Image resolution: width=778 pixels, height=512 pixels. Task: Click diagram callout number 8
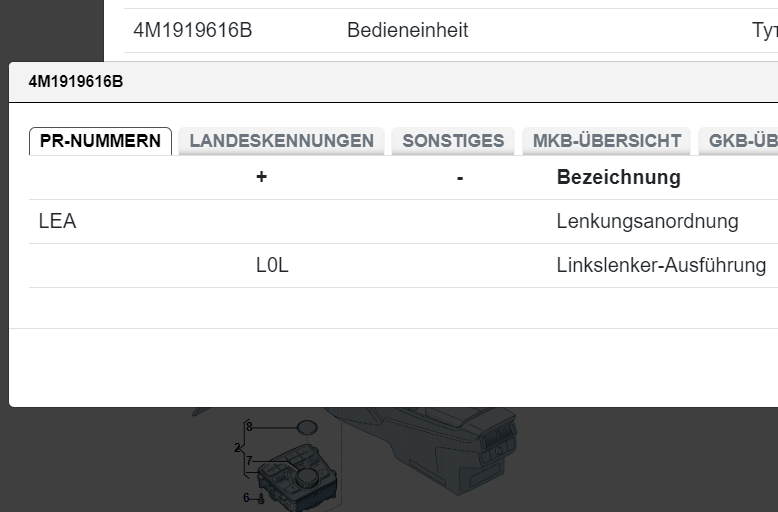coord(250,427)
